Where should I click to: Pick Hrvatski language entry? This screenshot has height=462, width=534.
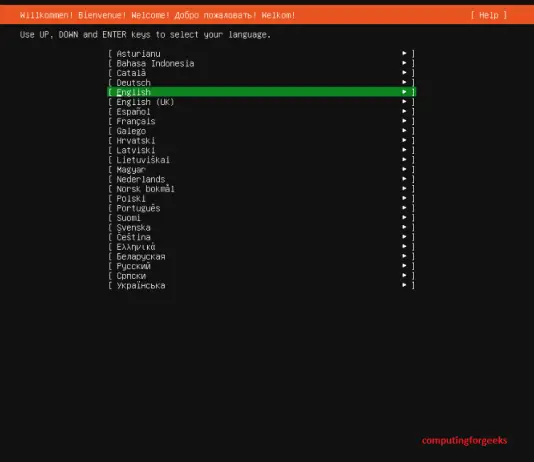click(262, 140)
